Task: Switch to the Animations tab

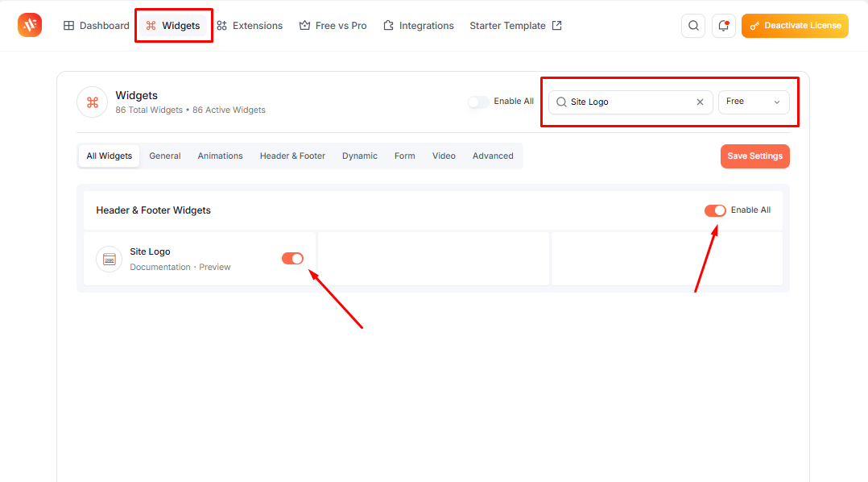Action: 221,156
